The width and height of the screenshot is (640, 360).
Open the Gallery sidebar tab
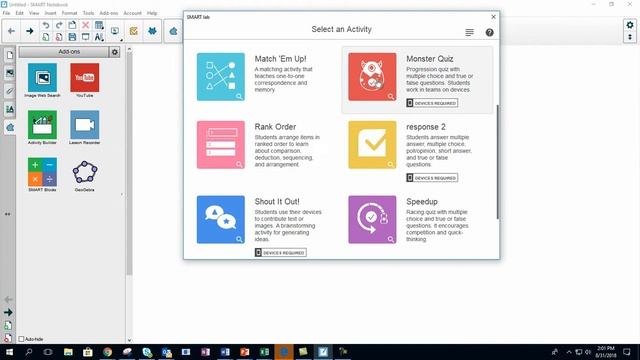tap(10, 73)
